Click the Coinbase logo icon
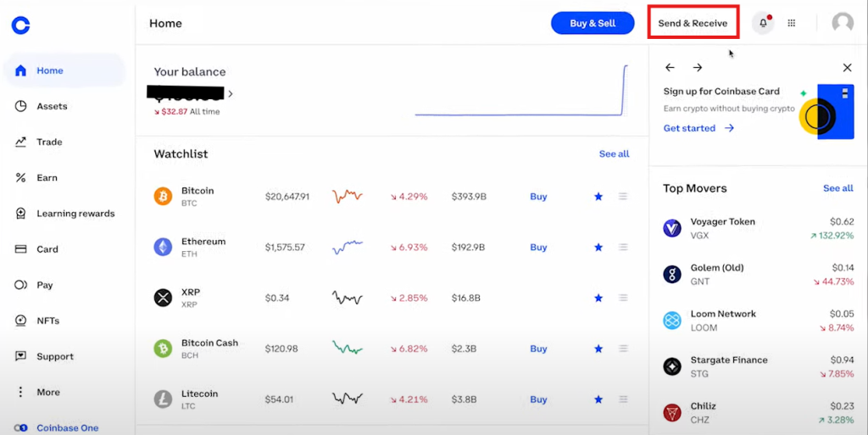The image size is (868, 435). pyautogui.click(x=20, y=25)
